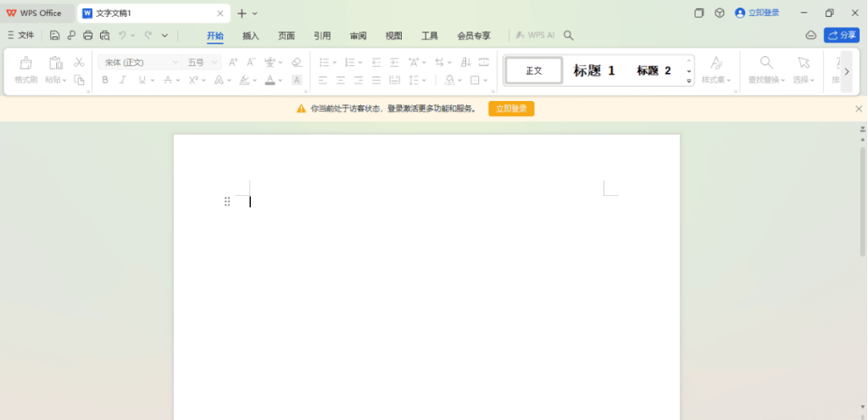868x420 pixels.
Task: Click the Cut scissors icon
Action: [x=79, y=62]
